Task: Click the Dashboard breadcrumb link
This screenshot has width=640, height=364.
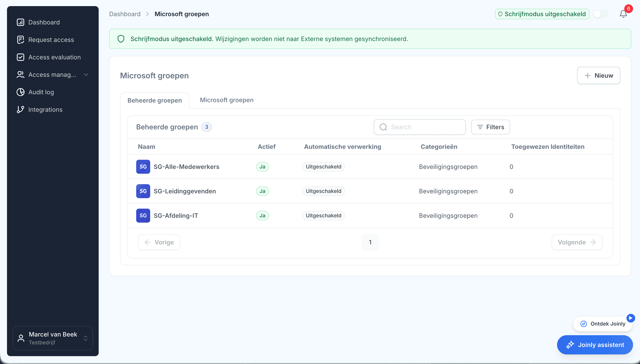Action: [125, 14]
